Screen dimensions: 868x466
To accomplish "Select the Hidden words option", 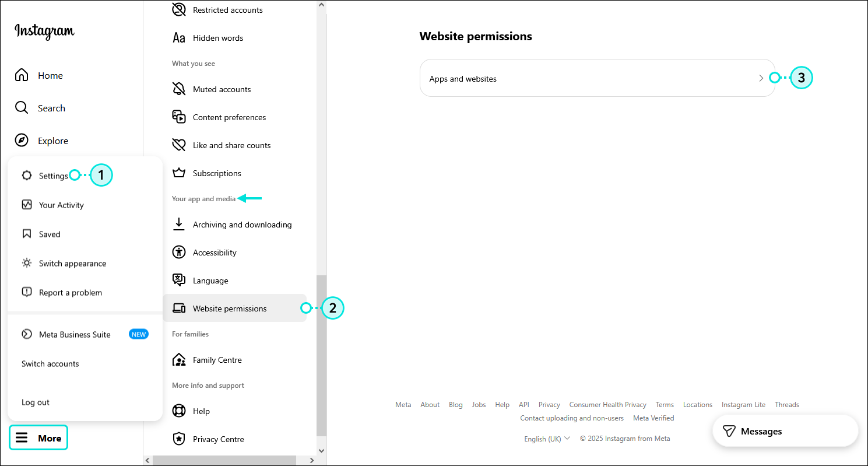I will tap(217, 37).
